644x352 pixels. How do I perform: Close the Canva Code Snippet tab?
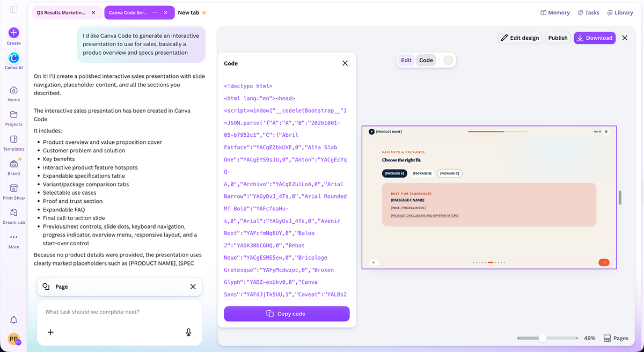(165, 12)
